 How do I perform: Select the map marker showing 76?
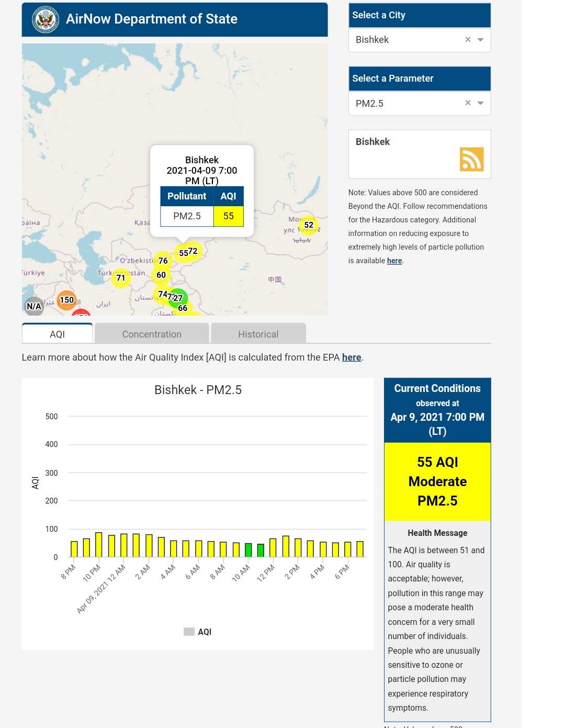163,261
